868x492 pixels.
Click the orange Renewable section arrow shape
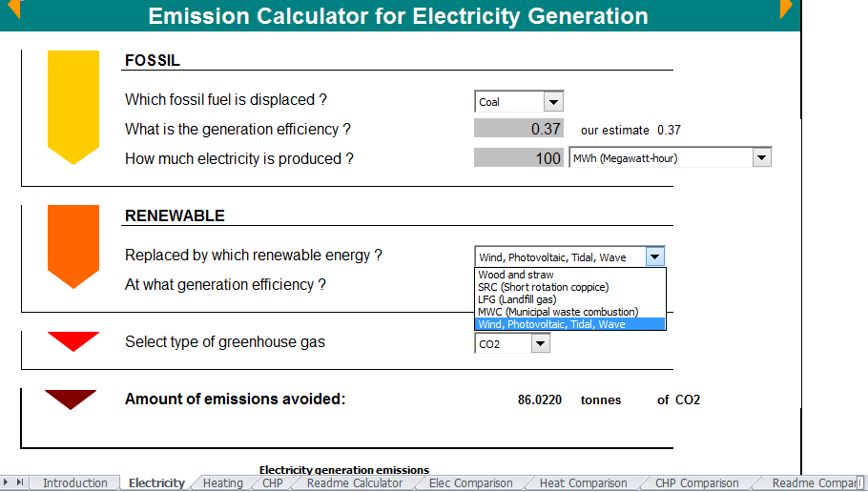(x=73, y=244)
